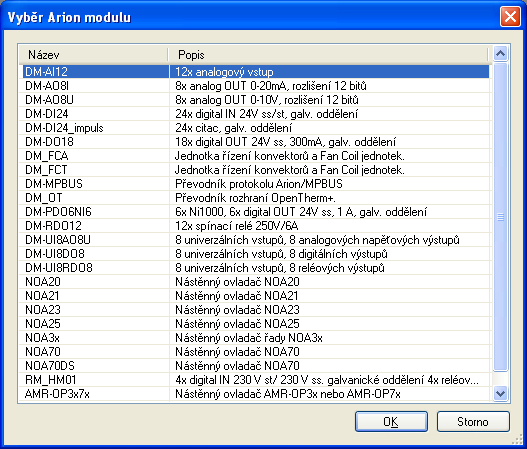Select the DM-AI12 module row
The image size is (527, 449).
click(255, 72)
